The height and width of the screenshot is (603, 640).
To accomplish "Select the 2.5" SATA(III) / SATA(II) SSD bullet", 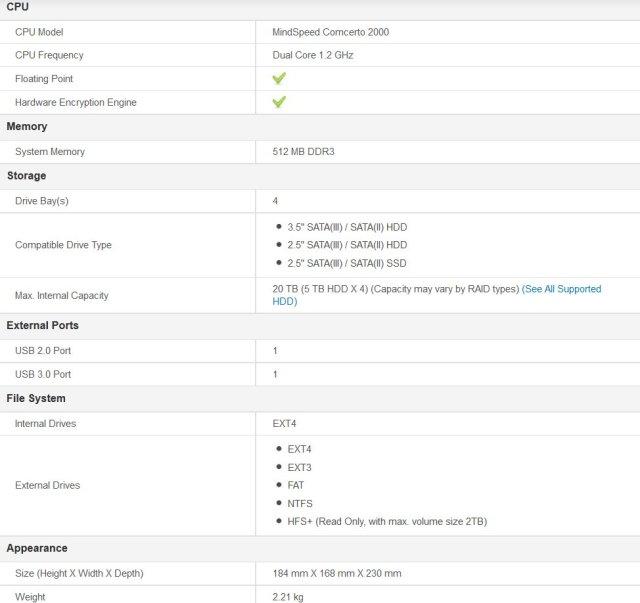I will click(347, 263).
